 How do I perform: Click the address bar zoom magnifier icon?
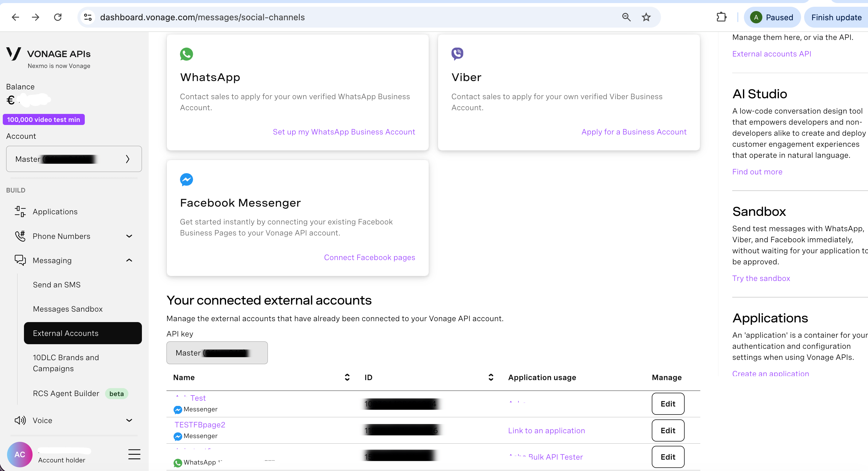tap(626, 17)
